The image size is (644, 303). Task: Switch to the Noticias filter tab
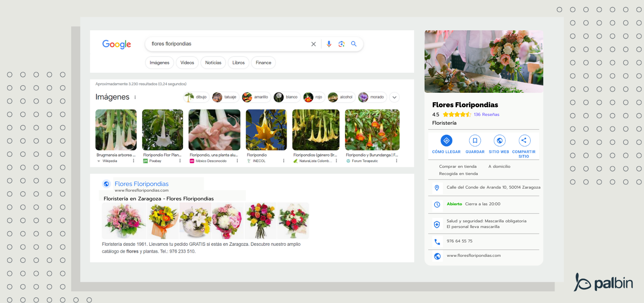point(213,62)
